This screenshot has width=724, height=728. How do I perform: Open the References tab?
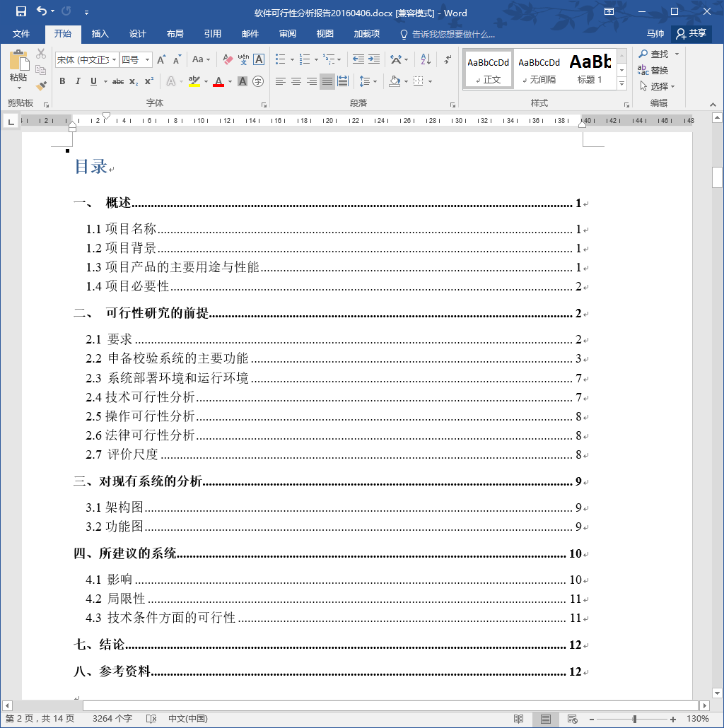tap(212, 34)
